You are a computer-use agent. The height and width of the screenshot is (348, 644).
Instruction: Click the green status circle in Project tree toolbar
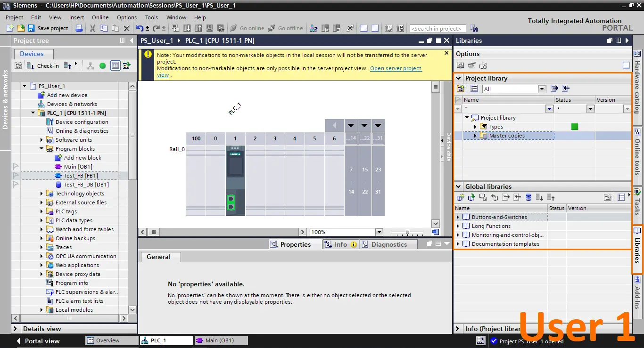pyautogui.click(x=102, y=66)
